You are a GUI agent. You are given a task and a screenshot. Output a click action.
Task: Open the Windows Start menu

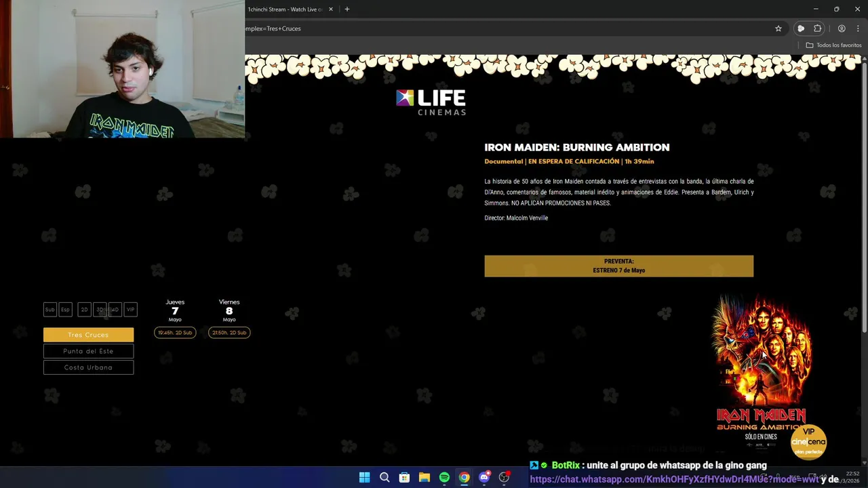click(x=364, y=477)
